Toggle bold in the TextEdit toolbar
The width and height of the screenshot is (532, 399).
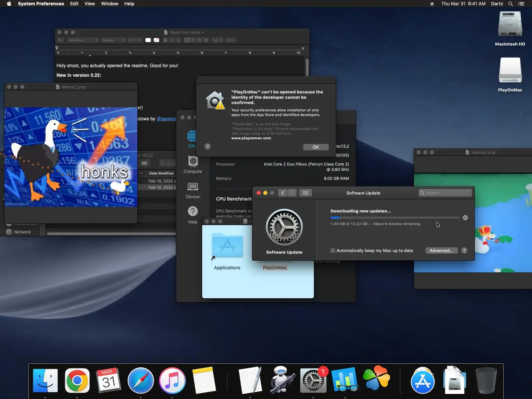pyautogui.click(x=165, y=40)
